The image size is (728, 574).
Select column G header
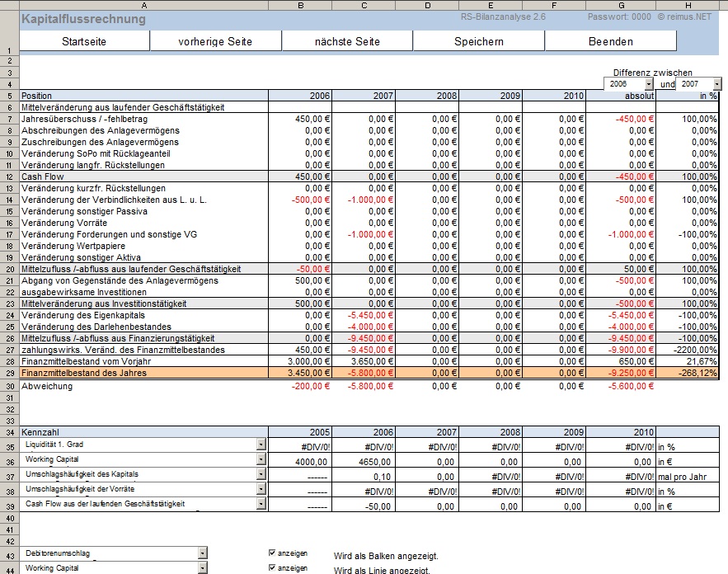(620, 5)
